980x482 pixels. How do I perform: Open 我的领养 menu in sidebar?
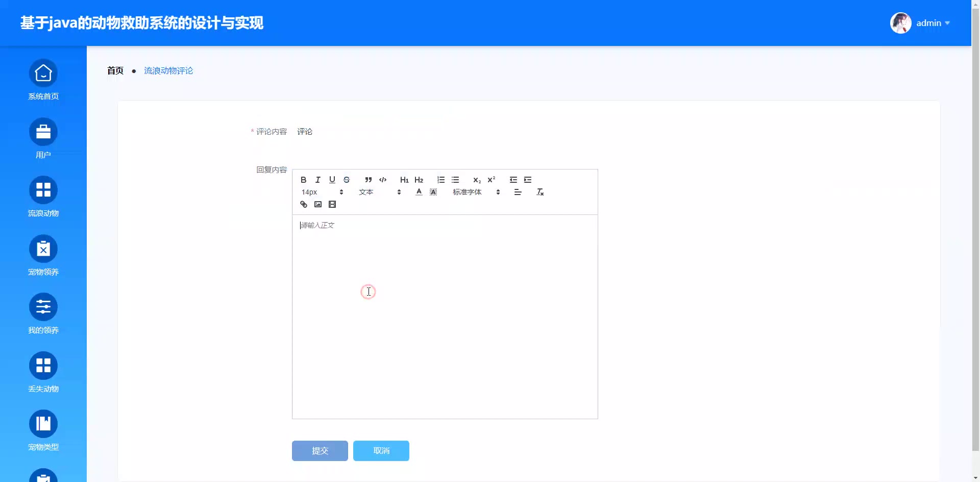[x=43, y=314]
